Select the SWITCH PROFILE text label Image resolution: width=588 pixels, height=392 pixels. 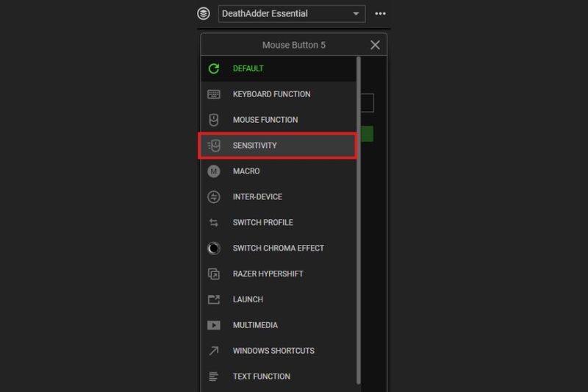263,222
